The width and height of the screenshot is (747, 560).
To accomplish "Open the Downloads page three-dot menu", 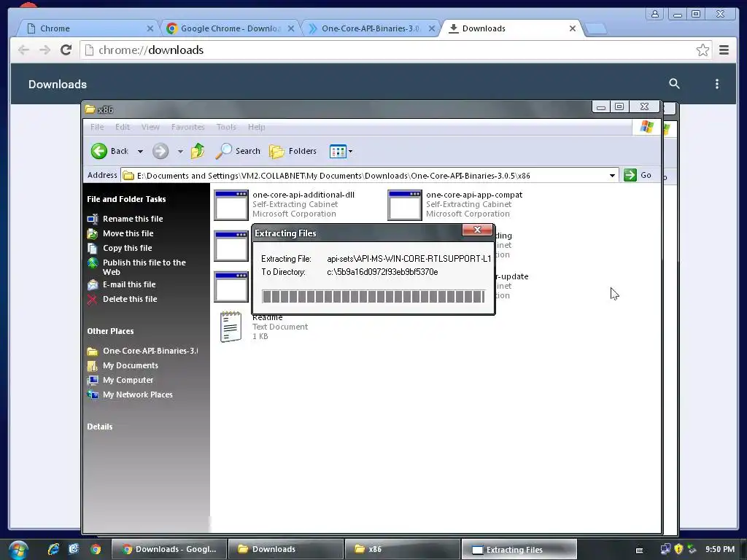I will click(716, 85).
